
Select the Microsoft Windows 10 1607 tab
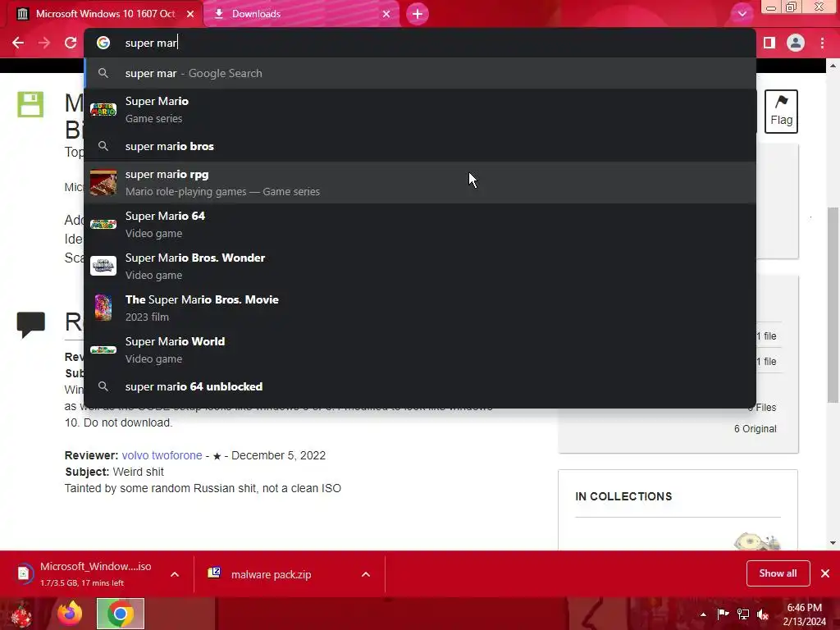pos(106,14)
